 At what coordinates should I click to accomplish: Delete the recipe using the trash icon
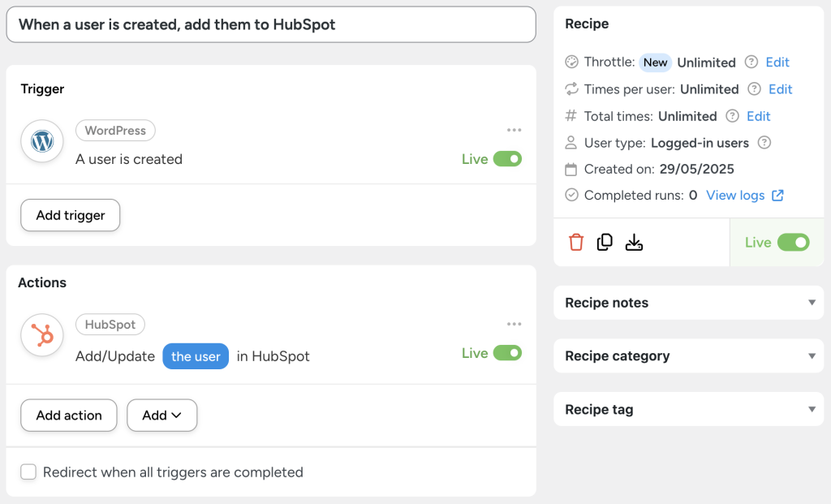[x=575, y=242]
